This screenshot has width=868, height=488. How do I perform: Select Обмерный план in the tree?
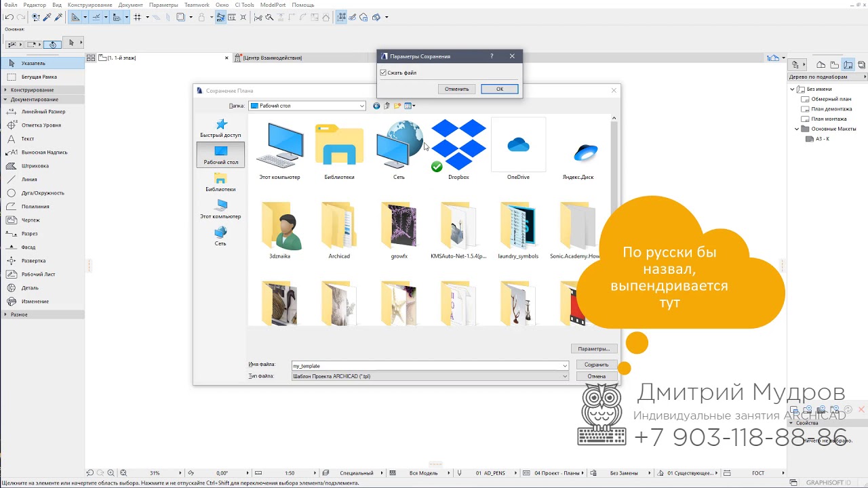point(831,99)
